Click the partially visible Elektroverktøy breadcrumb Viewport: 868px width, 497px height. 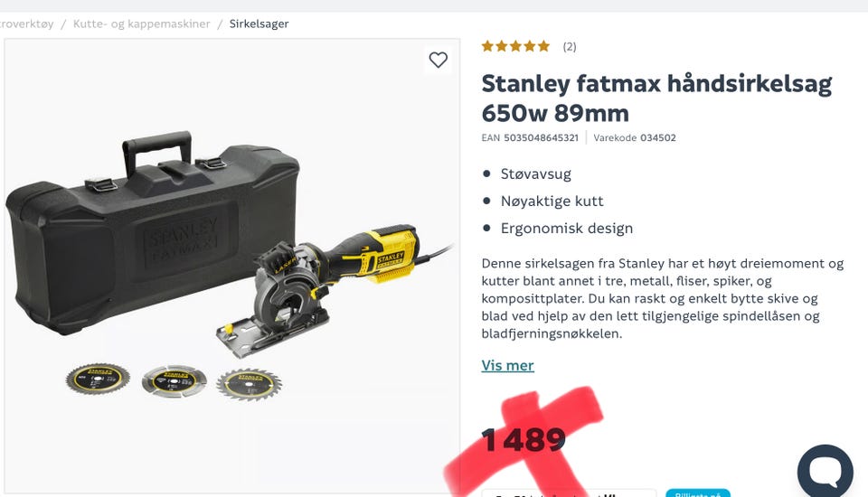(26, 23)
